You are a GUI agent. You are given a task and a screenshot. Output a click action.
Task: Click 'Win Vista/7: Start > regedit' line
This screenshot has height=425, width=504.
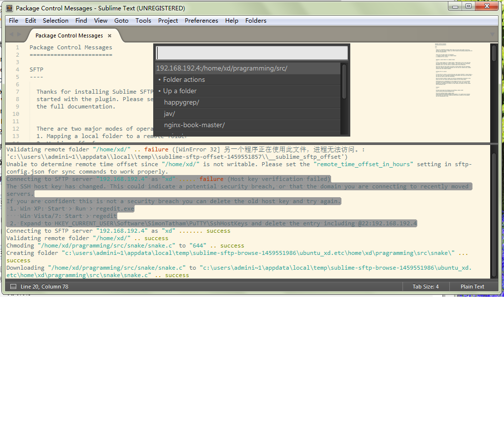(x=68, y=216)
